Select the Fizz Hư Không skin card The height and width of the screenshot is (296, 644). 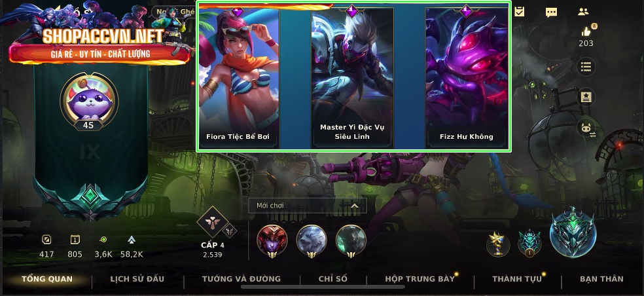point(467,78)
